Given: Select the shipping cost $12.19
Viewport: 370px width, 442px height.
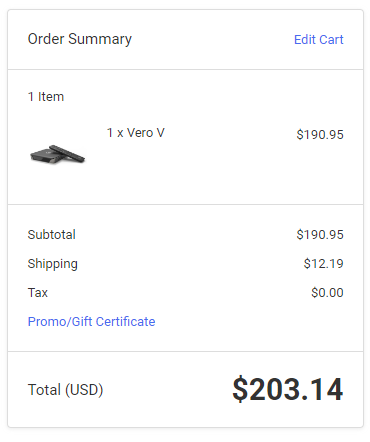Looking at the screenshot, I should [x=323, y=264].
